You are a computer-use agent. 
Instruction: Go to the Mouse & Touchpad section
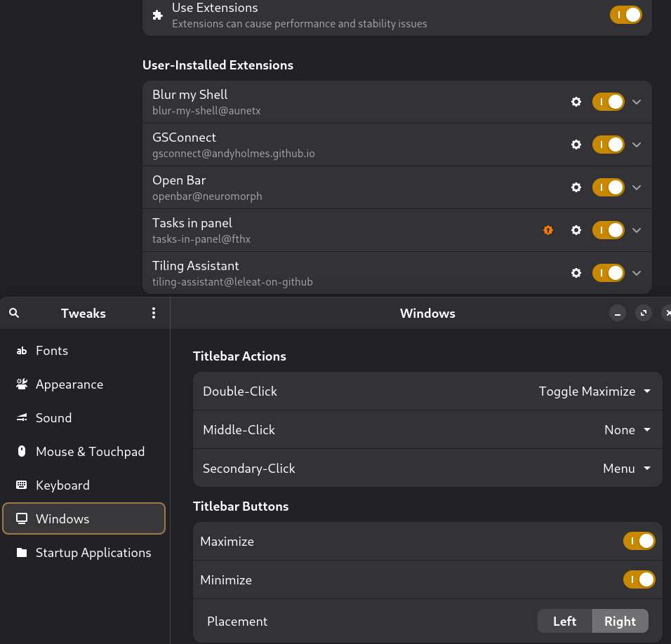point(90,452)
